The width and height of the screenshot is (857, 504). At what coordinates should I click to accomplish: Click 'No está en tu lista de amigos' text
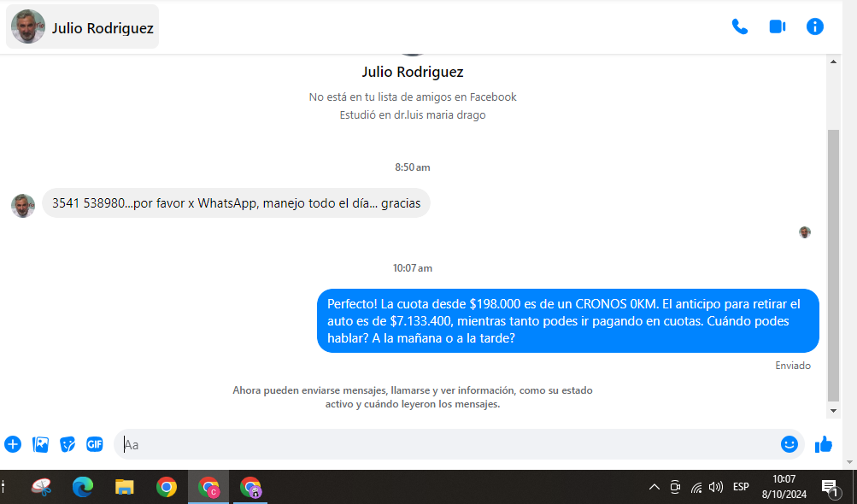(413, 97)
